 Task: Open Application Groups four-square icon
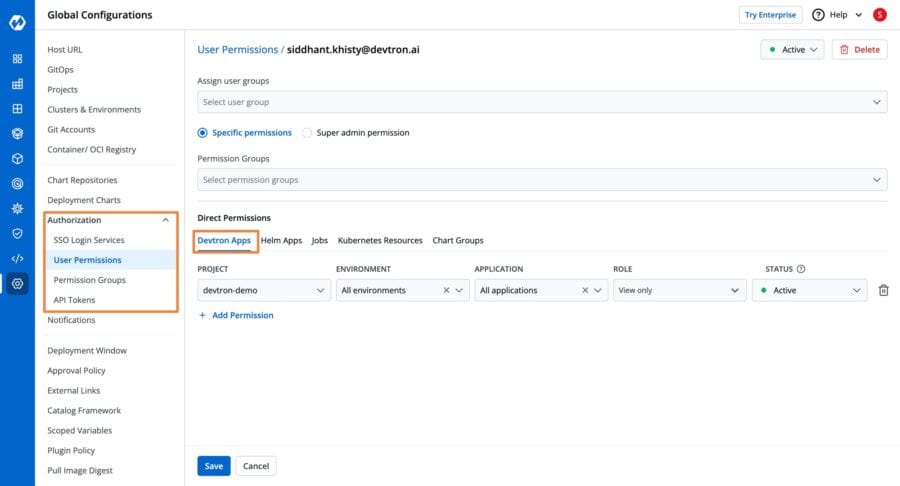coord(17,108)
